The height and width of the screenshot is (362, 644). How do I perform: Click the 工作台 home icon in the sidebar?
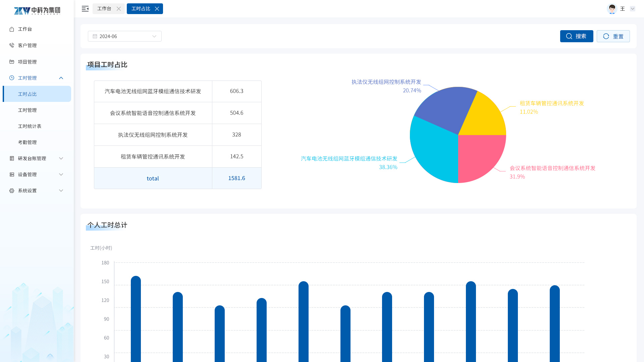click(x=12, y=29)
